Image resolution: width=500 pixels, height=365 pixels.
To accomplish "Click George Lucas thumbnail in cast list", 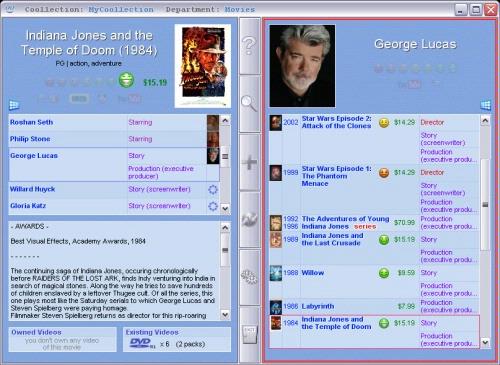I will (x=213, y=156).
